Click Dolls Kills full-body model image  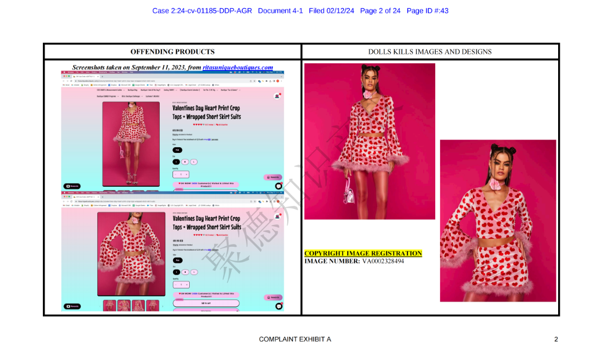(x=370, y=141)
